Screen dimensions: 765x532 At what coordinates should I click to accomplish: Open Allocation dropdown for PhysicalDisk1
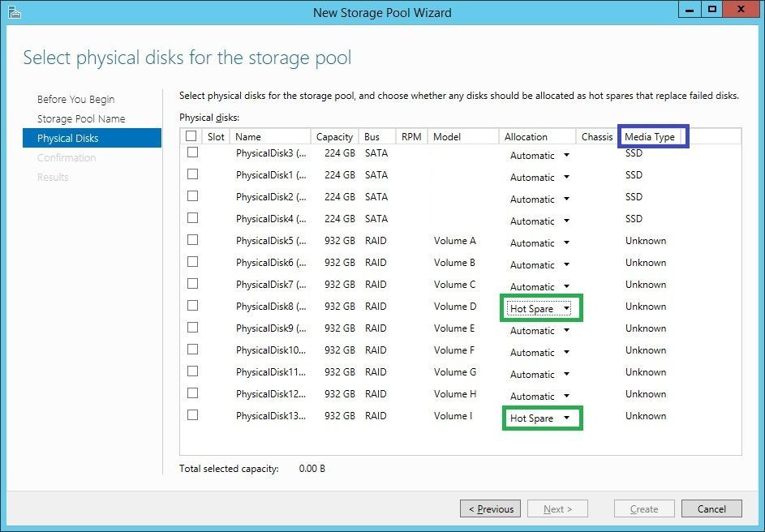[539, 178]
